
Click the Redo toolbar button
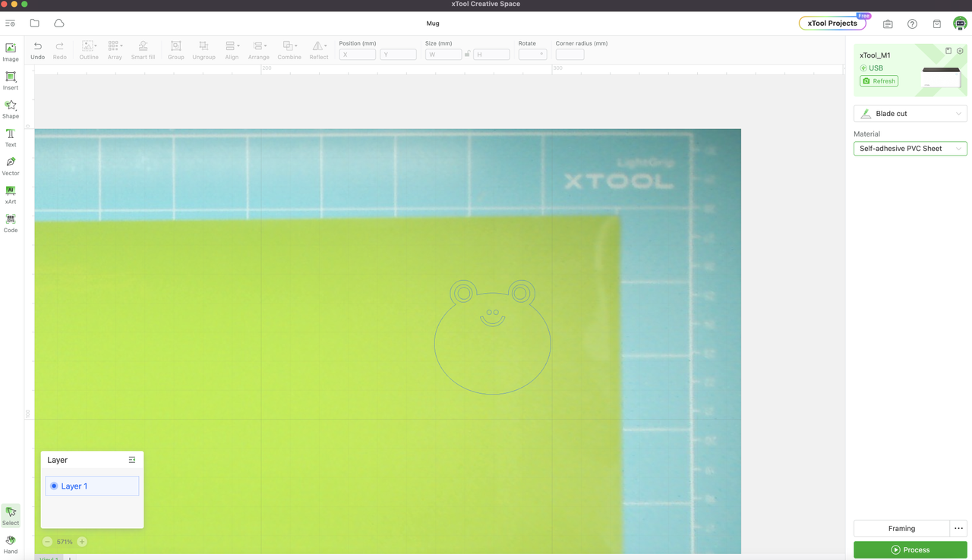pos(59,50)
